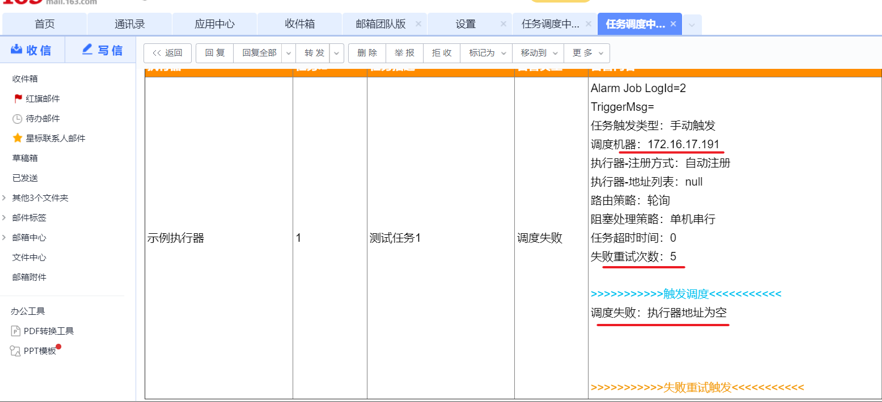Click the red flag mail icon
882x402 pixels.
(x=17, y=99)
